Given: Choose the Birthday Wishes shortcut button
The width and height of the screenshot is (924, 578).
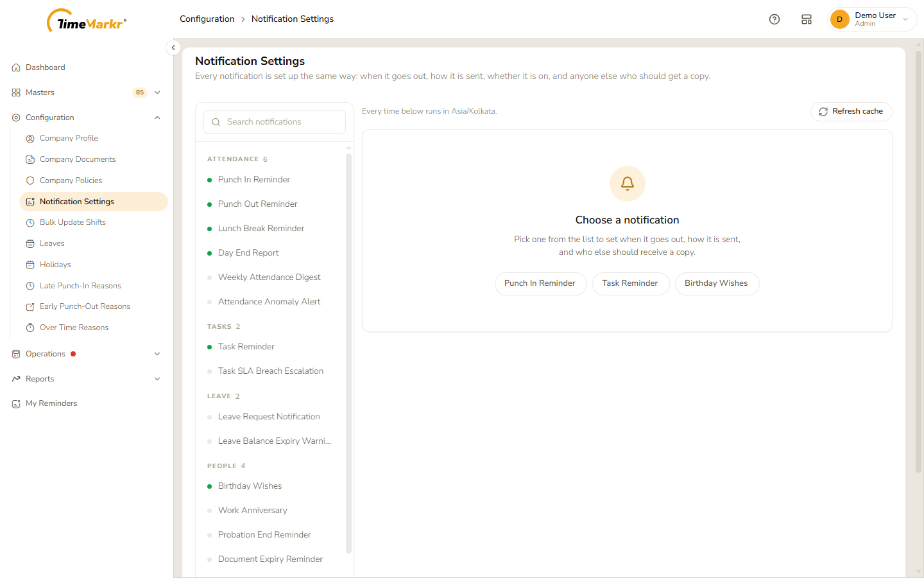Looking at the screenshot, I should [x=717, y=284].
